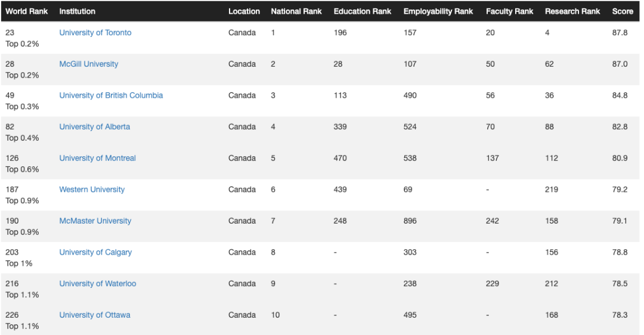The image size is (644, 335).
Task: Click the Education Rank column header
Action: (363, 11)
